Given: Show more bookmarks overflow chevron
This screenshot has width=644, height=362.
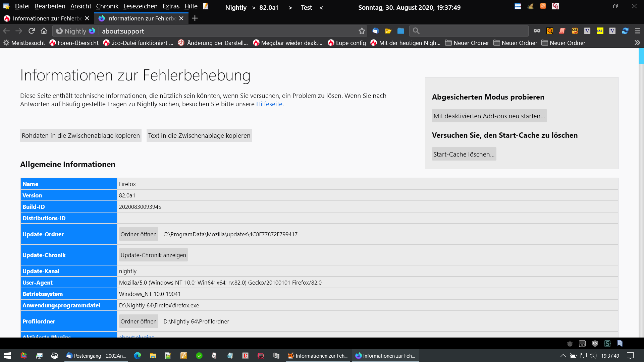Looking at the screenshot, I should 637,43.
